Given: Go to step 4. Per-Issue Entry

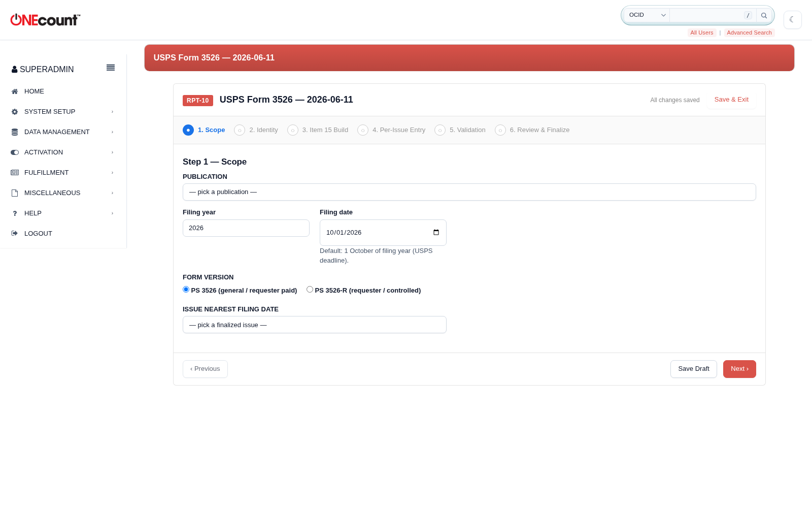Looking at the screenshot, I should pyautogui.click(x=391, y=130).
